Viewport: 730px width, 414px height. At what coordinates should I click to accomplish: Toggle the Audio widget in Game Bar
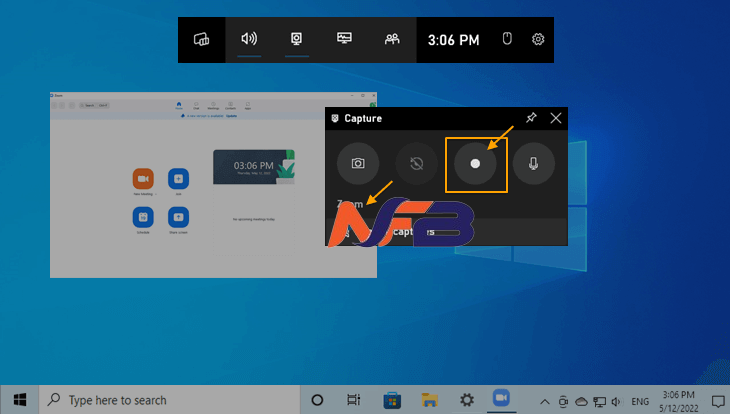coord(249,40)
